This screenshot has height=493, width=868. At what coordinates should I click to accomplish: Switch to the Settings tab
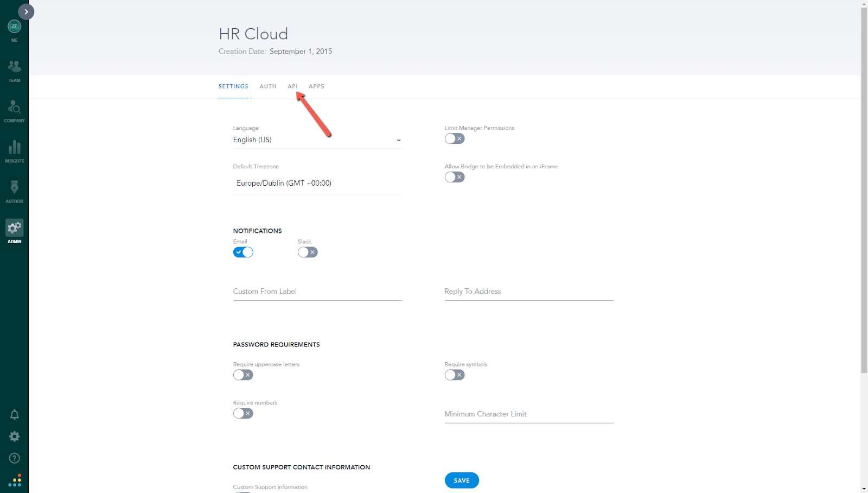pyautogui.click(x=233, y=86)
